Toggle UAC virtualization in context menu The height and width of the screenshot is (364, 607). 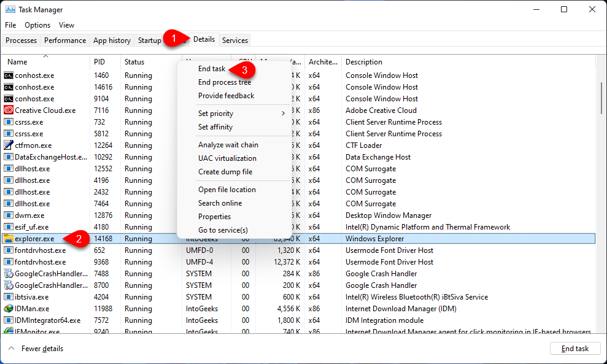pos(227,158)
